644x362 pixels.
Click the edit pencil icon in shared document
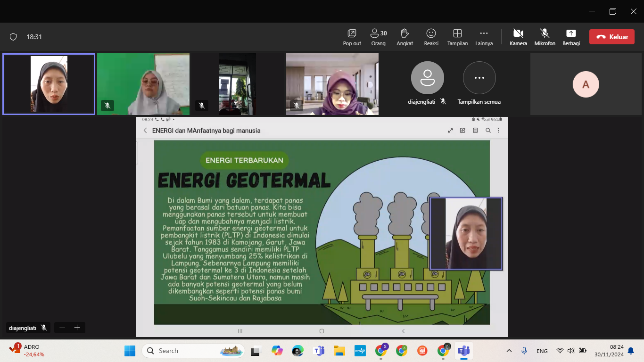(x=462, y=131)
